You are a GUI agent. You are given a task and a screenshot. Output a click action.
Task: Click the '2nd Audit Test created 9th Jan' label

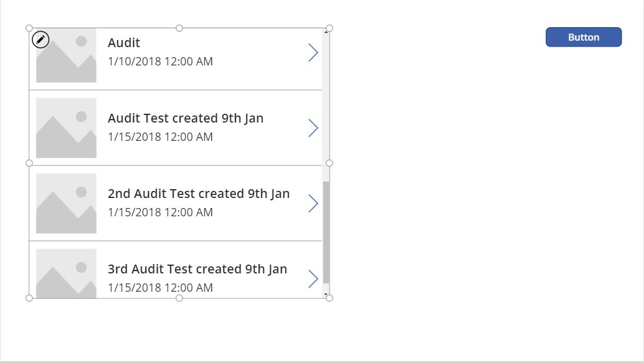pyautogui.click(x=198, y=193)
